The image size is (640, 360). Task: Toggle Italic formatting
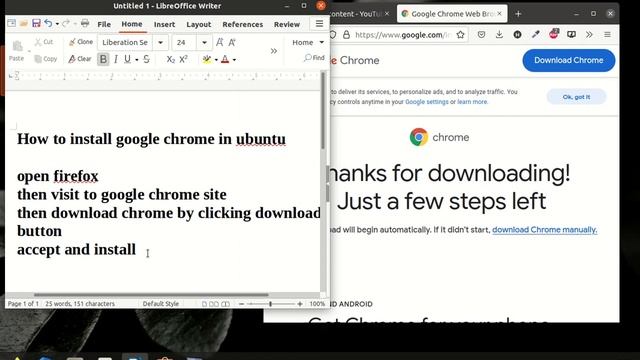(116, 59)
